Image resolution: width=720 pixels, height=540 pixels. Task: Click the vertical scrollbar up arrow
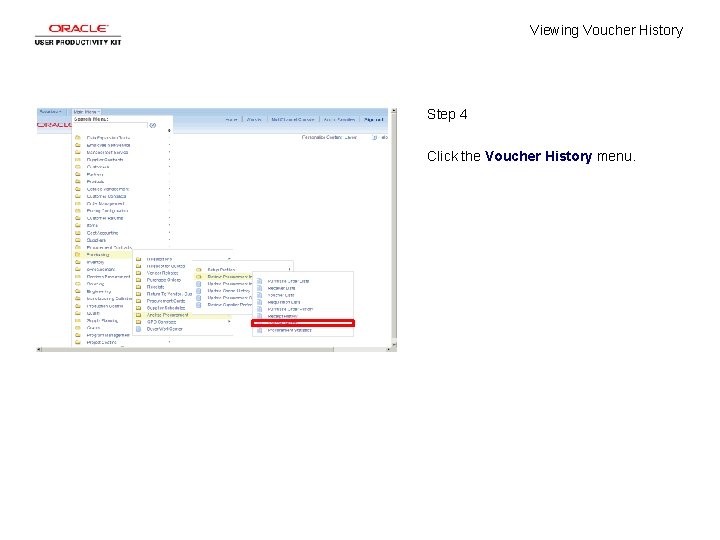(x=394, y=111)
